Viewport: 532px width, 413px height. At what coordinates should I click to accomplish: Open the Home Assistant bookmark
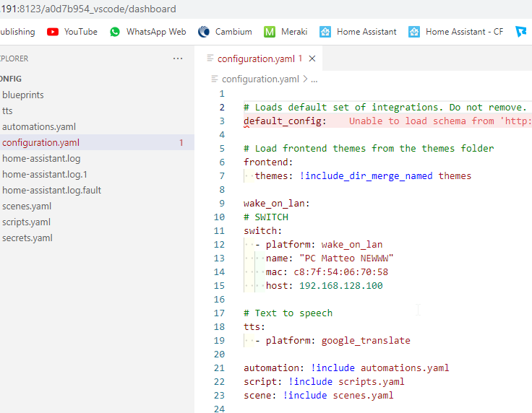click(x=359, y=32)
